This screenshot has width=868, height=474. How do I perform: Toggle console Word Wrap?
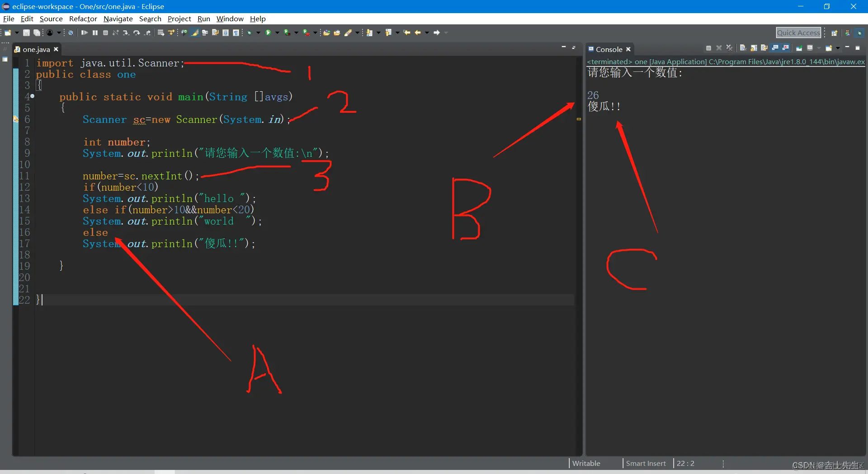(764, 48)
